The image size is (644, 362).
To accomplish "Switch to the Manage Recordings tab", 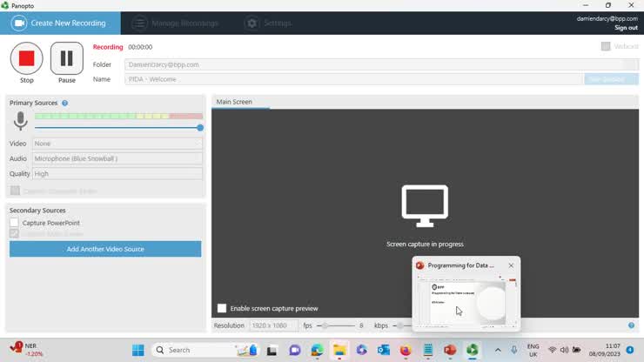I will pyautogui.click(x=175, y=23).
